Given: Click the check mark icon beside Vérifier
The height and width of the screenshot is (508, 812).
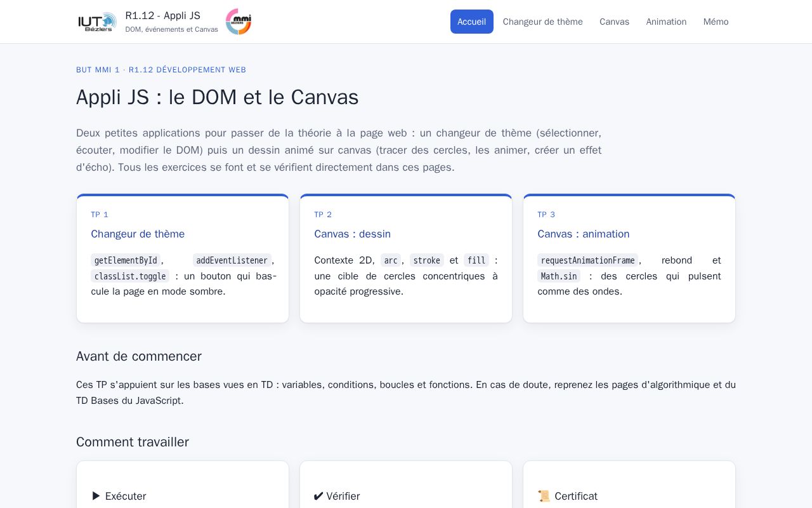Looking at the screenshot, I should pyautogui.click(x=318, y=496).
